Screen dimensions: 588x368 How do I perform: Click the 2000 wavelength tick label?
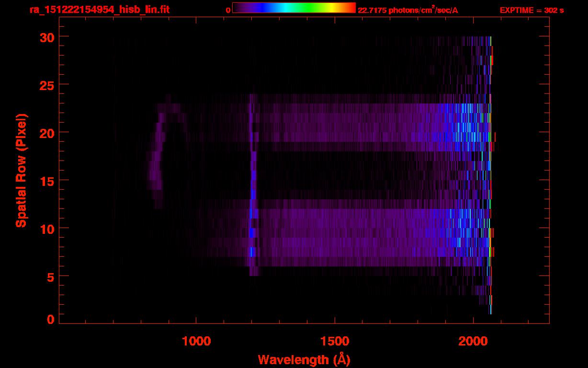point(473,341)
